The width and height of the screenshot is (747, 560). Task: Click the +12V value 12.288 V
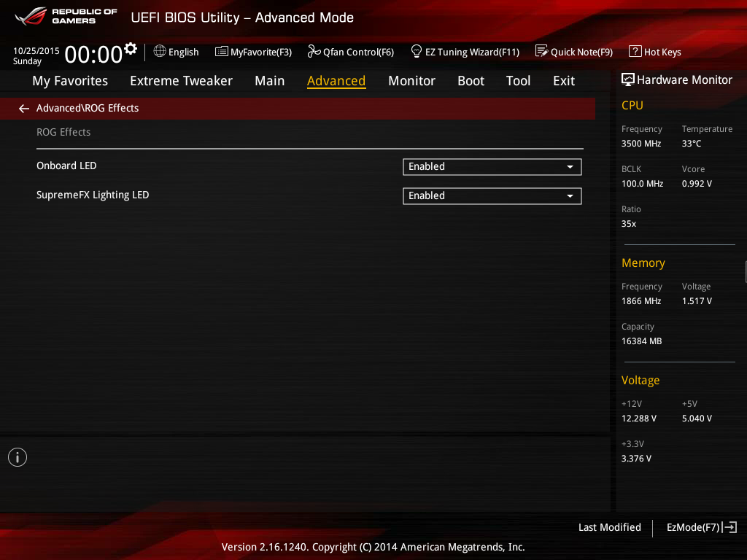point(638,418)
